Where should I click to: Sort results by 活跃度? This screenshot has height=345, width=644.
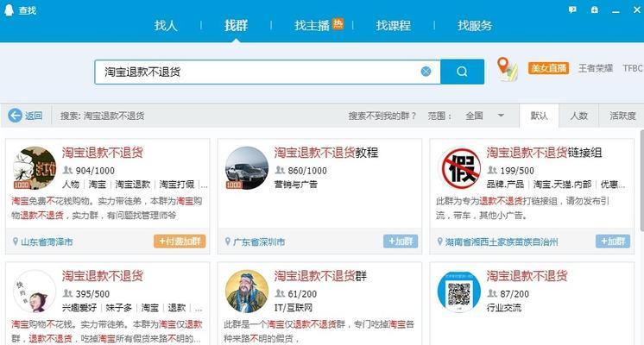coord(622,116)
